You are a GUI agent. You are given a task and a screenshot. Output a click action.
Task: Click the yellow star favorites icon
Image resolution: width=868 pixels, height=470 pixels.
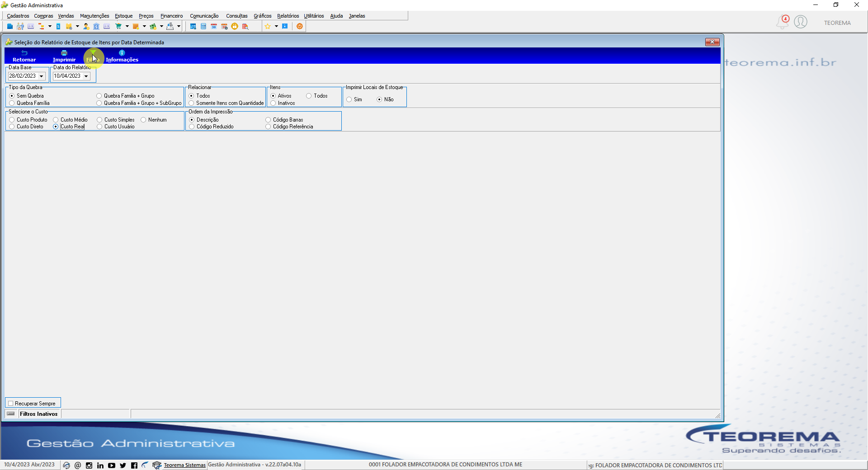(x=268, y=26)
